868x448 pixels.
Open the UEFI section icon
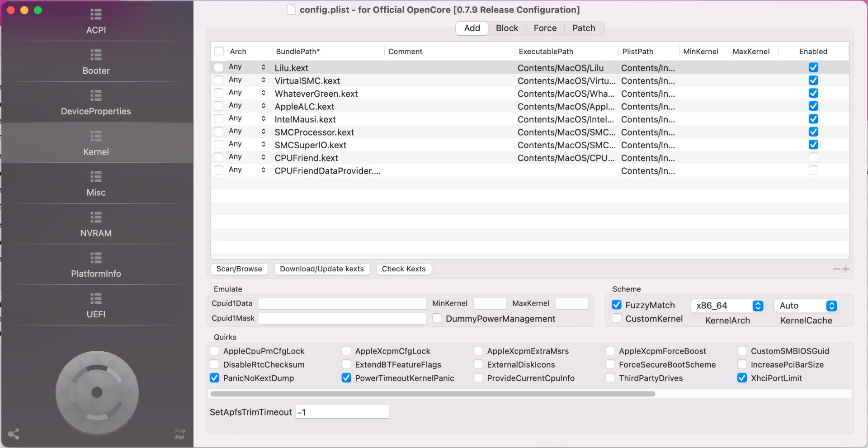click(x=96, y=299)
